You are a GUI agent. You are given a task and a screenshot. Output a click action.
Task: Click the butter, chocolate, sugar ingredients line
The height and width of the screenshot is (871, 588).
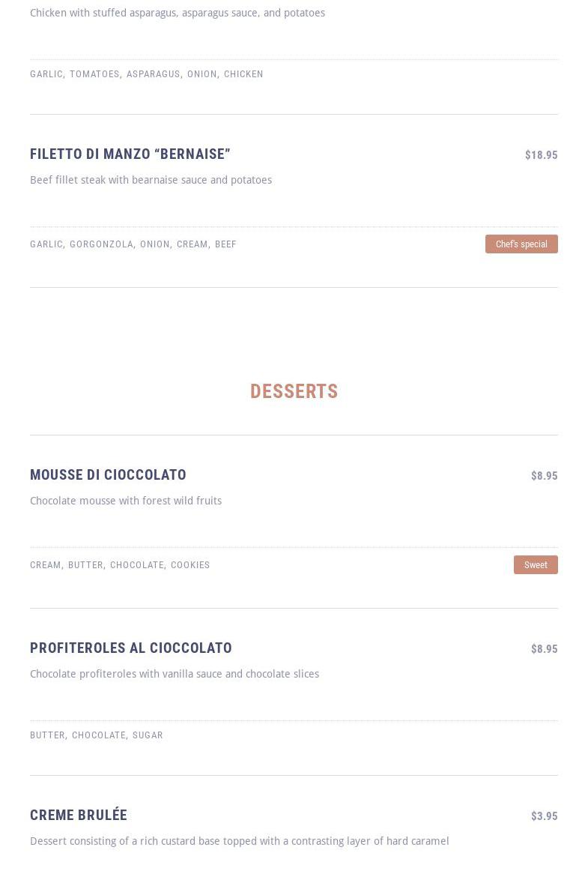pyautogui.click(x=97, y=735)
